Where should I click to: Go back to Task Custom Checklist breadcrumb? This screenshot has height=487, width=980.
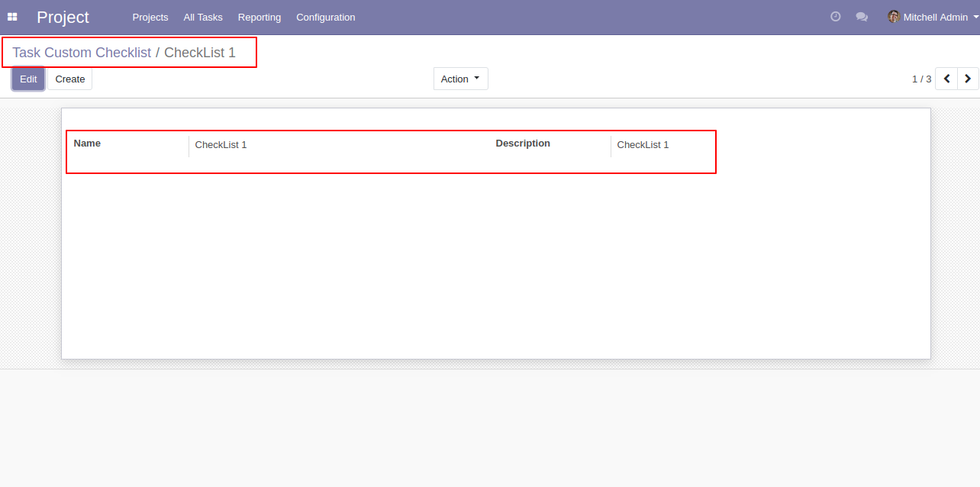point(82,53)
